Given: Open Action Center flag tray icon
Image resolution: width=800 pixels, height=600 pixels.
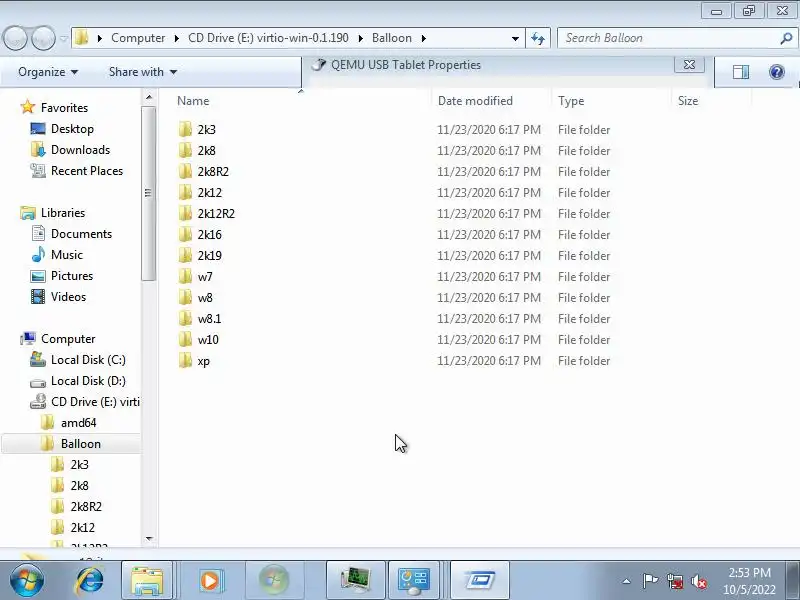Looking at the screenshot, I should (650, 581).
